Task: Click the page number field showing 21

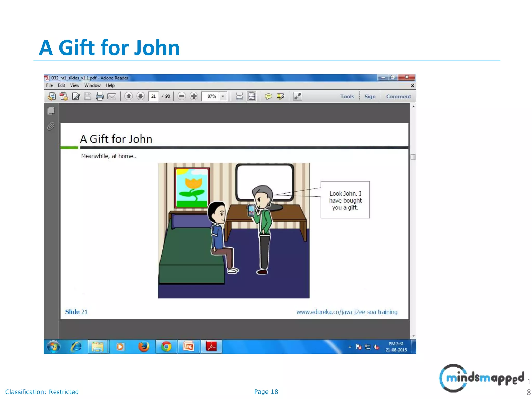Action: pyautogui.click(x=154, y=96)
